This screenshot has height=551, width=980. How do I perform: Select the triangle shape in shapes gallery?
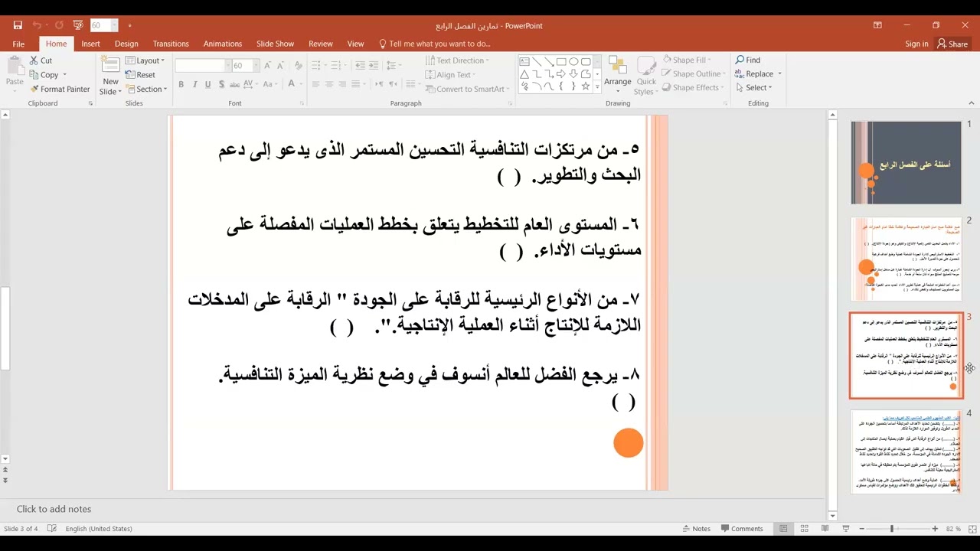click(524, 74)
